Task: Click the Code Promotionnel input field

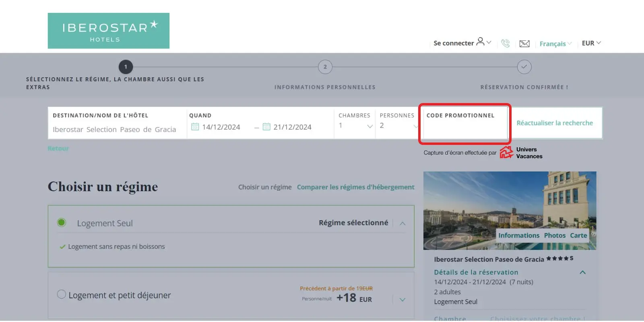Action: (x=464, y=128)
